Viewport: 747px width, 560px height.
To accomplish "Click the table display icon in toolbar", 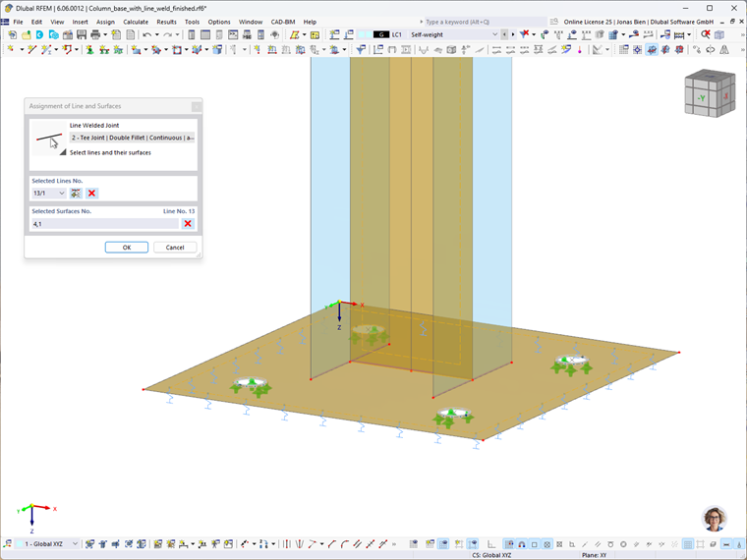I will click(205, 34).
